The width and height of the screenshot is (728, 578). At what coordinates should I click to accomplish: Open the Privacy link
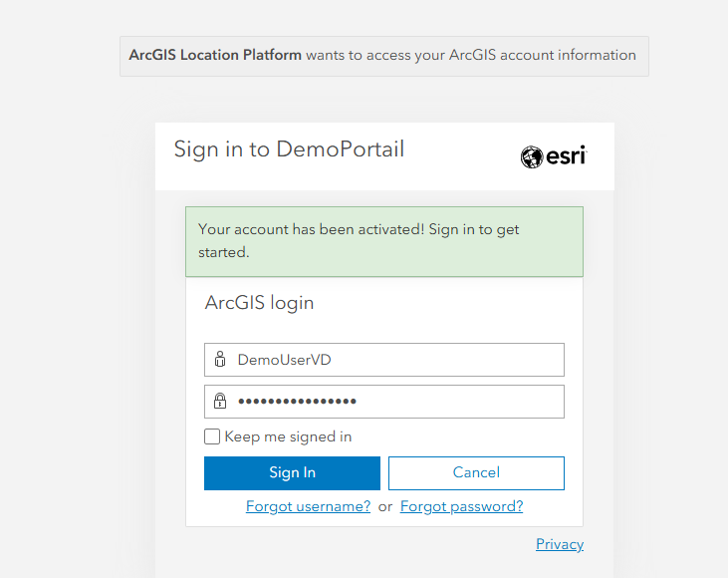coord(560,544)
